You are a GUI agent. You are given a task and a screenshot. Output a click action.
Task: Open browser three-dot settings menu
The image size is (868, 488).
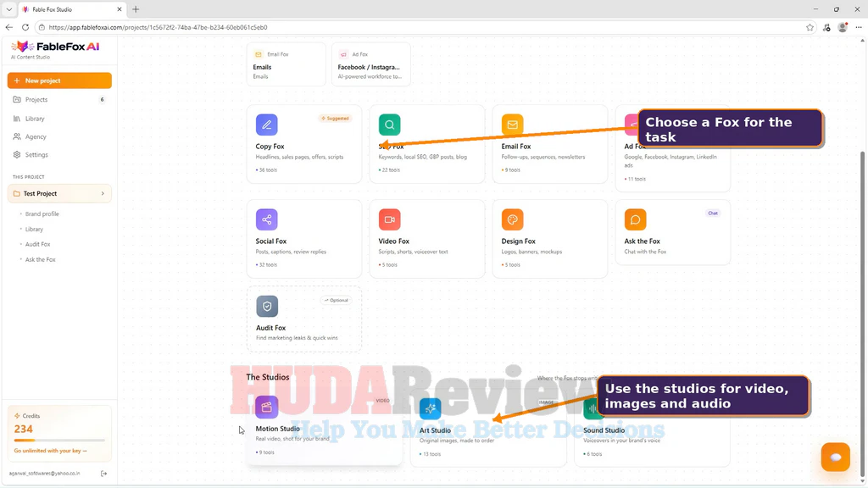(x=859, y=27)
